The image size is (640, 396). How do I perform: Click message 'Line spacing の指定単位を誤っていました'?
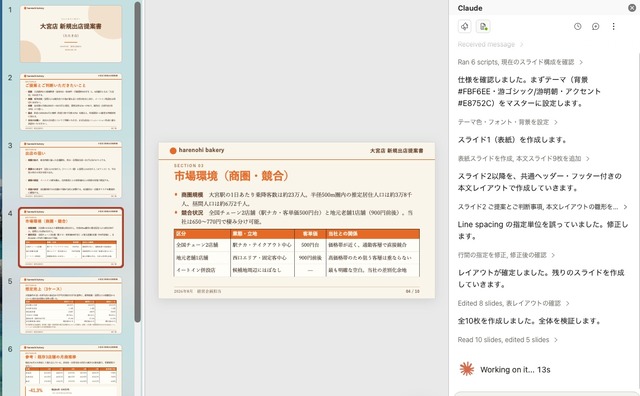pos(542,231)
